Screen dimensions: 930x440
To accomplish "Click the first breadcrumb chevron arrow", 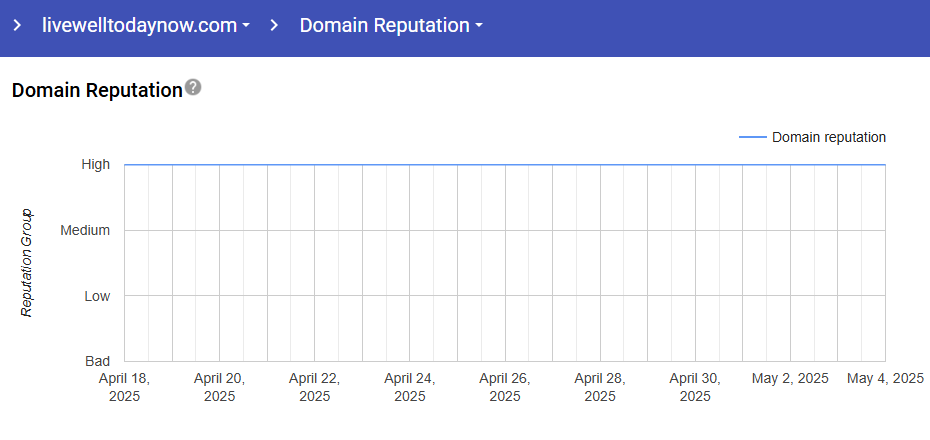I will tap(17, 26).
